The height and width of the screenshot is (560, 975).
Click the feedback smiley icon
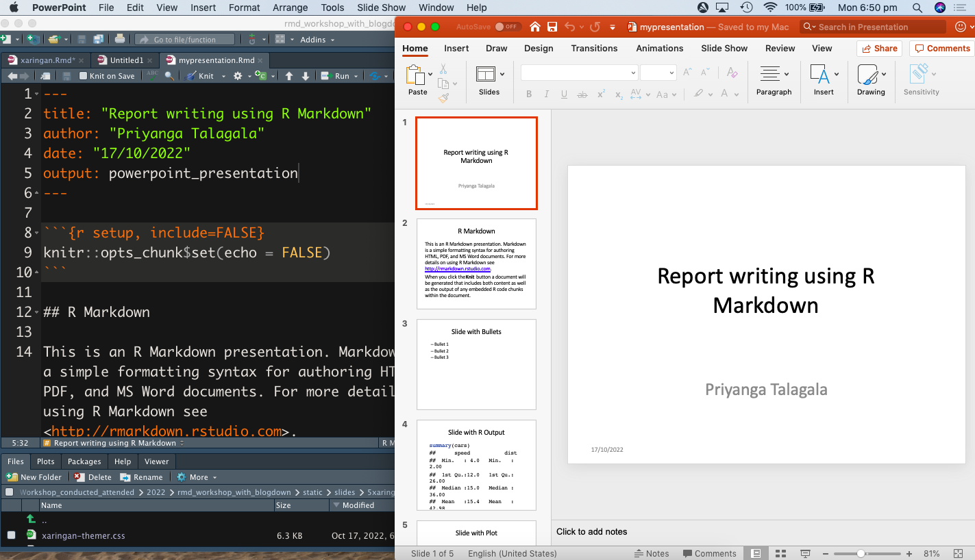tap(960, 27)
